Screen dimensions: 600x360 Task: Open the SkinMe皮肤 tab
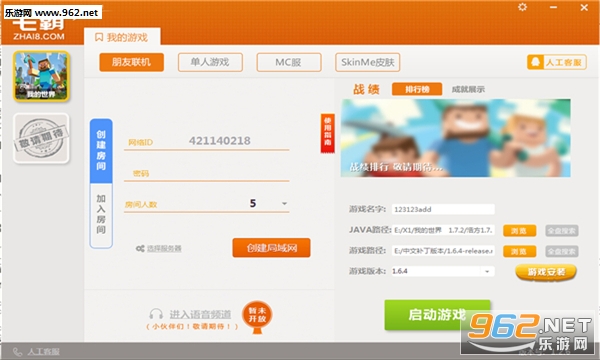[x=368, y=62]
